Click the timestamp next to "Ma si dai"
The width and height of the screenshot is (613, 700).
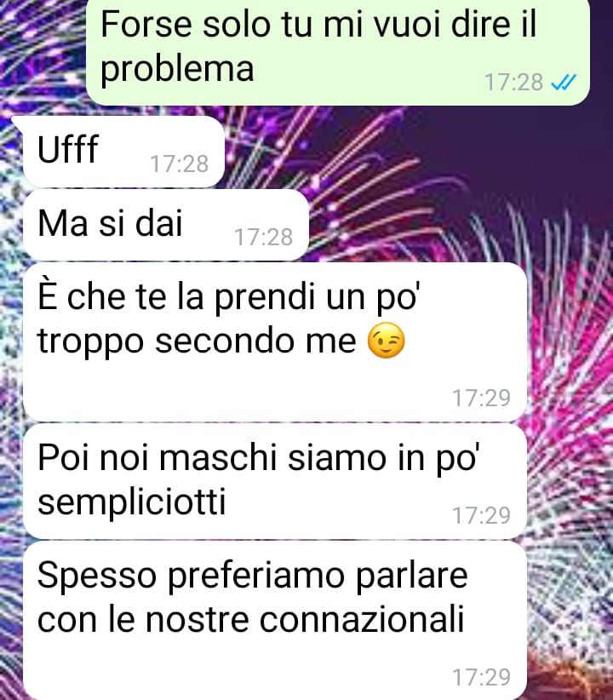click(263, 237)
